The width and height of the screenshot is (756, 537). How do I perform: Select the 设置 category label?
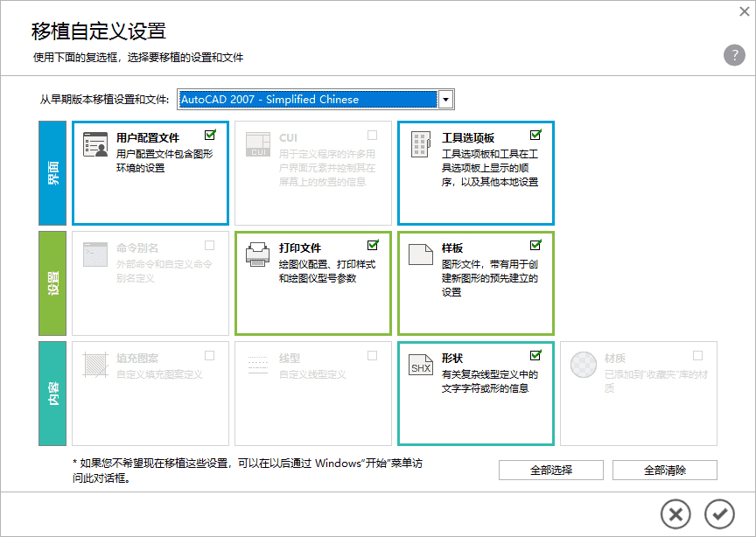coord(52,283)
